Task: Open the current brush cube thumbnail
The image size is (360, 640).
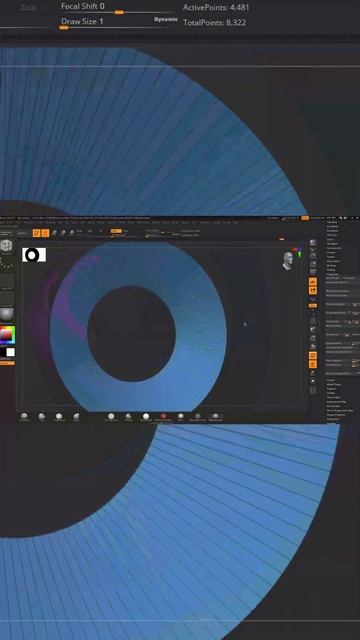Action: click(6, 246)
